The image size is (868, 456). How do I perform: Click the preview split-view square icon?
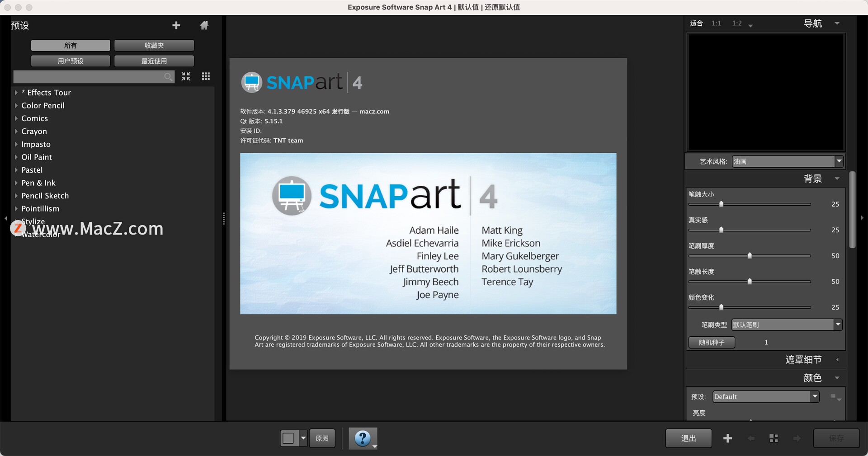[x=288, y=438]
